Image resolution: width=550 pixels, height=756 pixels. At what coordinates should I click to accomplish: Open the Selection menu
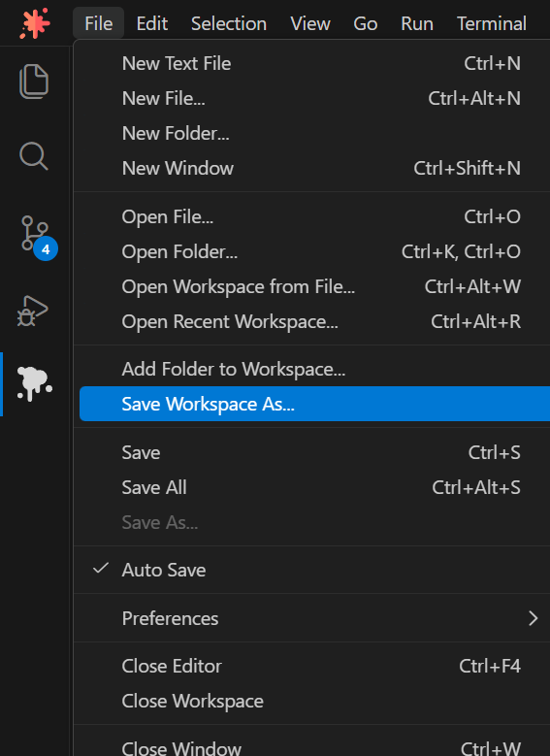pyautogui.click(x=229, y=23)
